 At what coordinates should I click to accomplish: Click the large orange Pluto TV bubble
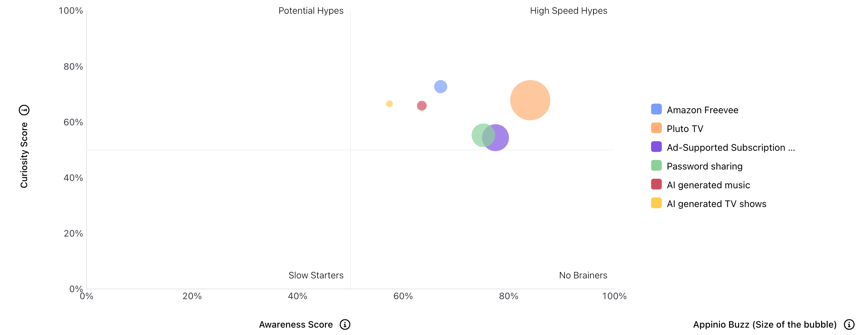tap(530, 100)
